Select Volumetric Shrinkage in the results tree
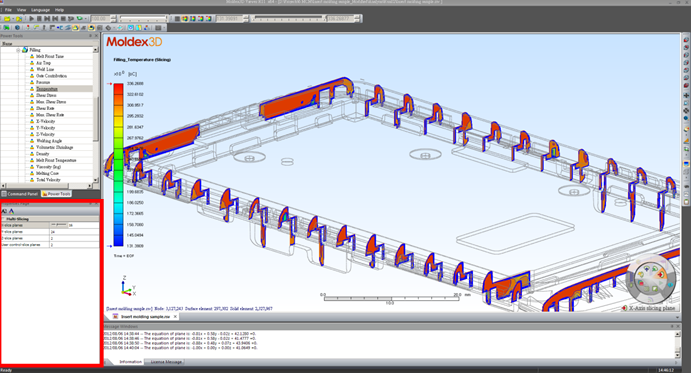The width and height of the screenshot is (691, 373). tap(54, 147)
